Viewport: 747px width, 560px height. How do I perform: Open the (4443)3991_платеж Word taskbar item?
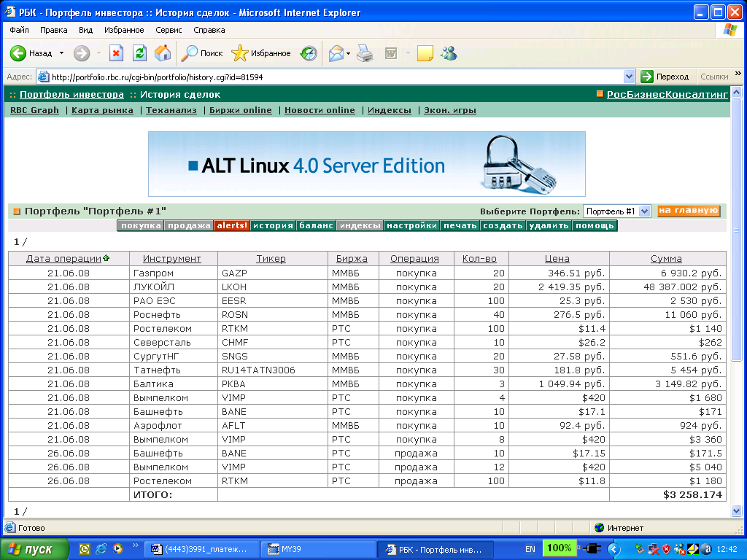point(202,549)
